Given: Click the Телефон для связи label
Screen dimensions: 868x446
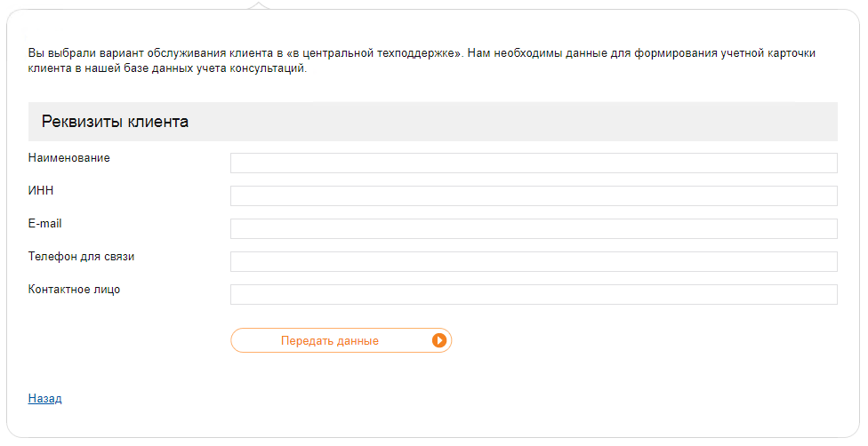Looking at the screenshot, I should (x=82, y=256).
